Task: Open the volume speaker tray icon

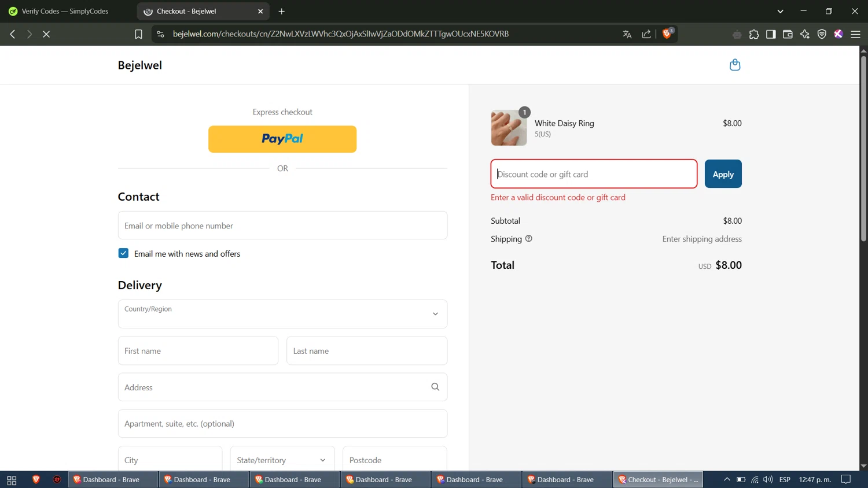Action: [x=768, y=479]
